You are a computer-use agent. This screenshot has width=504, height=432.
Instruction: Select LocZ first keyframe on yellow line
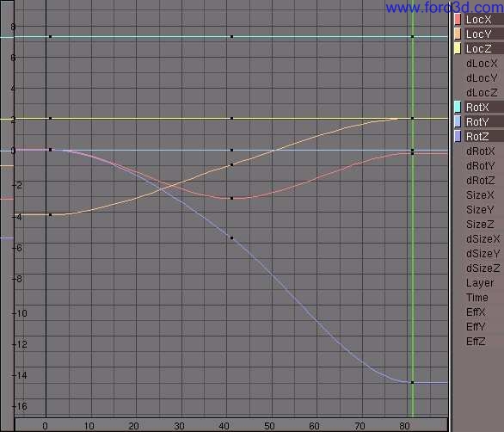(50, 119)
